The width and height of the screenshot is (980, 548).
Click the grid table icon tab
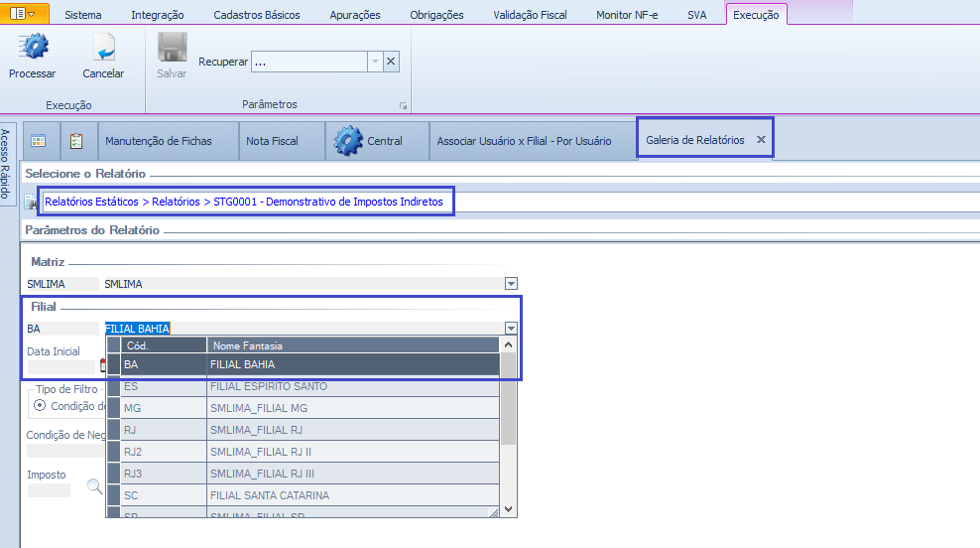tap(39, 141)
